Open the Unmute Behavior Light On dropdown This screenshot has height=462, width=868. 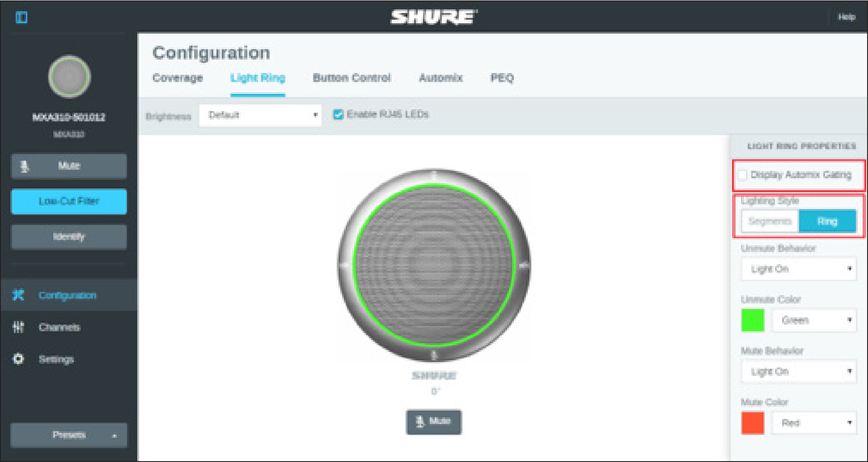click(x=799, y=269)
